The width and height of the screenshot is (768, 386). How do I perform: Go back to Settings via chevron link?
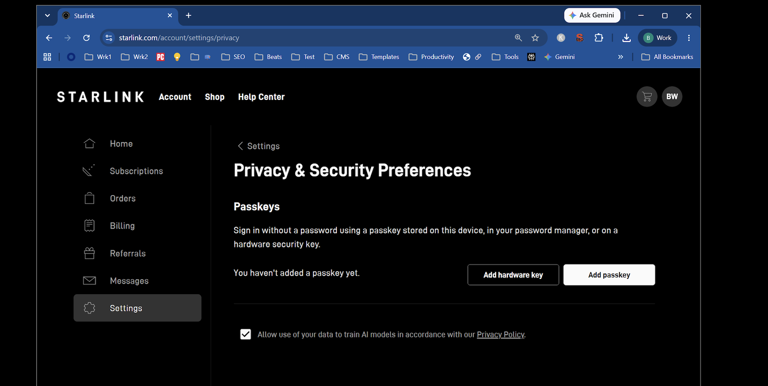click(259, 146)
